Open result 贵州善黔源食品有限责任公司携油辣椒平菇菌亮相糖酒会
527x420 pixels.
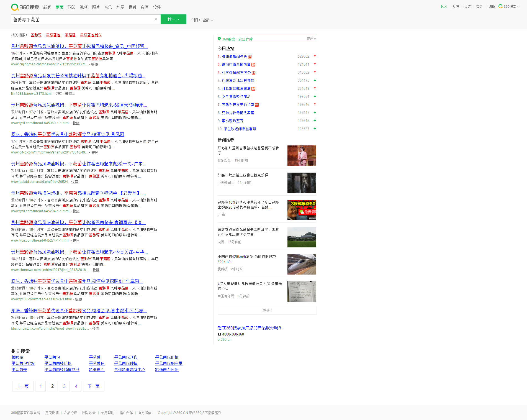78,76
